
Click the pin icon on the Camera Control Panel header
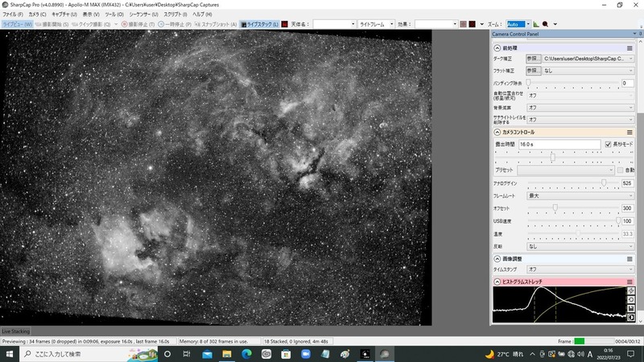(641, 34)
